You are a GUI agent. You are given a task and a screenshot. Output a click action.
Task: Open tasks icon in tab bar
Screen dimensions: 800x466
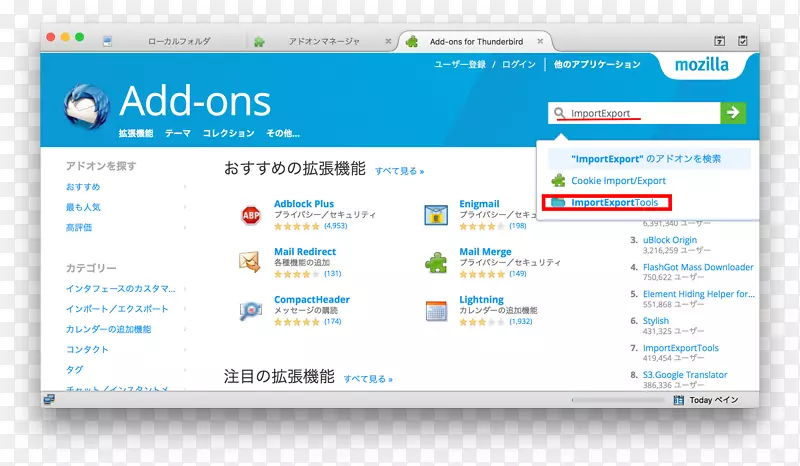pyautogui.click(x=743, y=41)
